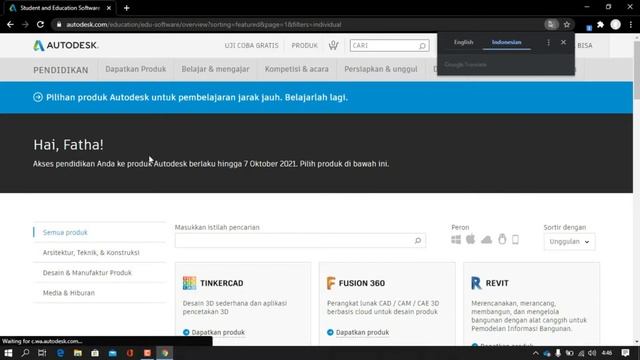Filter by Apple Mac platform icon
Image resolution: width=640 pixels, height=360 pixels.
click(x=471, y=239)
